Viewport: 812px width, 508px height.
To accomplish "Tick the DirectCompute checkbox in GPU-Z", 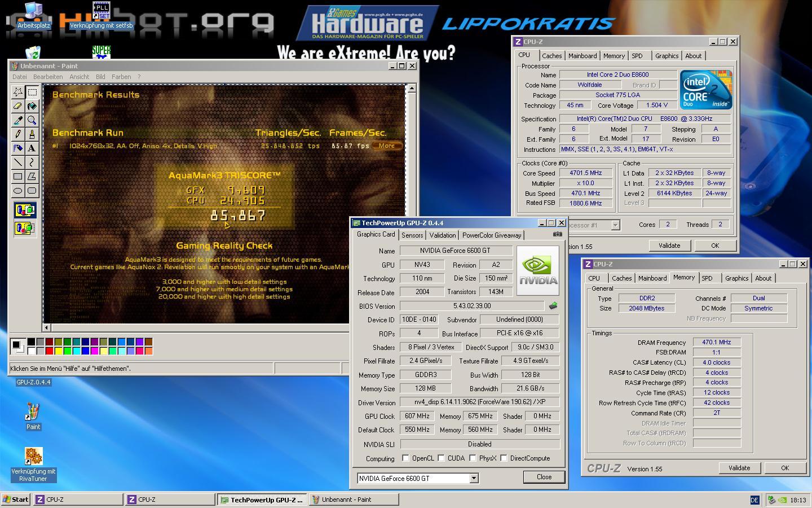I will coord(504,458).
